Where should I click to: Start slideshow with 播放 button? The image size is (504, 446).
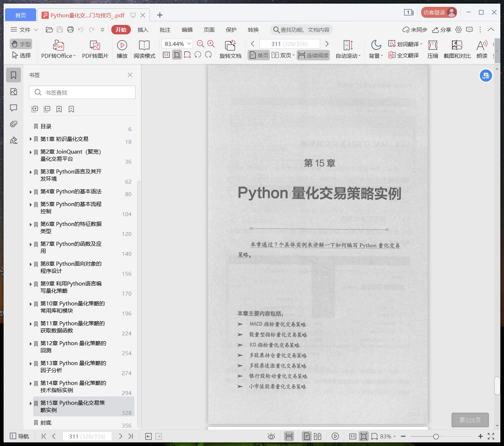(x=122, y=50)
